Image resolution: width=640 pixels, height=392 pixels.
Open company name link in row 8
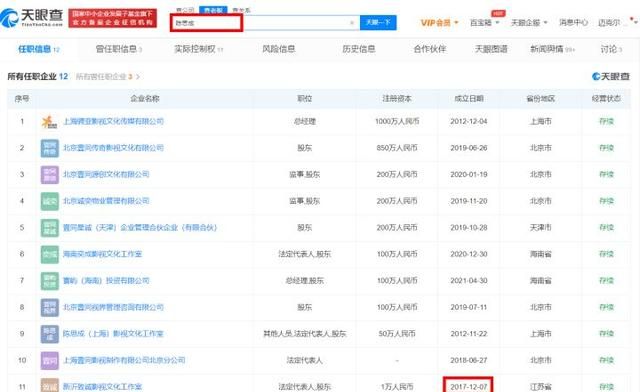point(113,307)
